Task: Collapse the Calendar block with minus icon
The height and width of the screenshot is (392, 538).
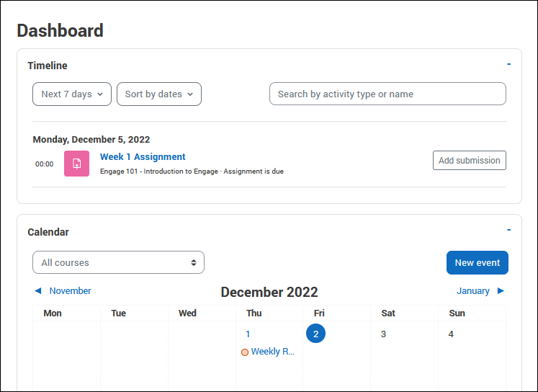Action: pyautogui.click(x=509, y=230)
